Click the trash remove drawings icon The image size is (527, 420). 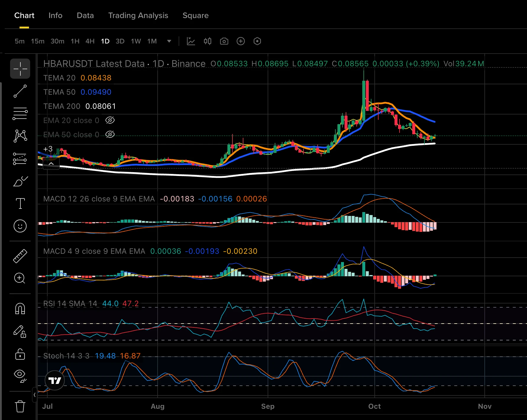(x=20, y=406)
